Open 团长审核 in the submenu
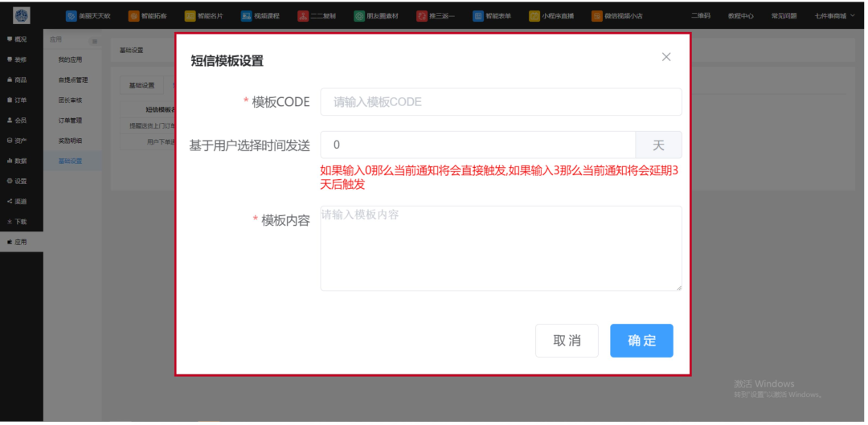 click(70, 100)
